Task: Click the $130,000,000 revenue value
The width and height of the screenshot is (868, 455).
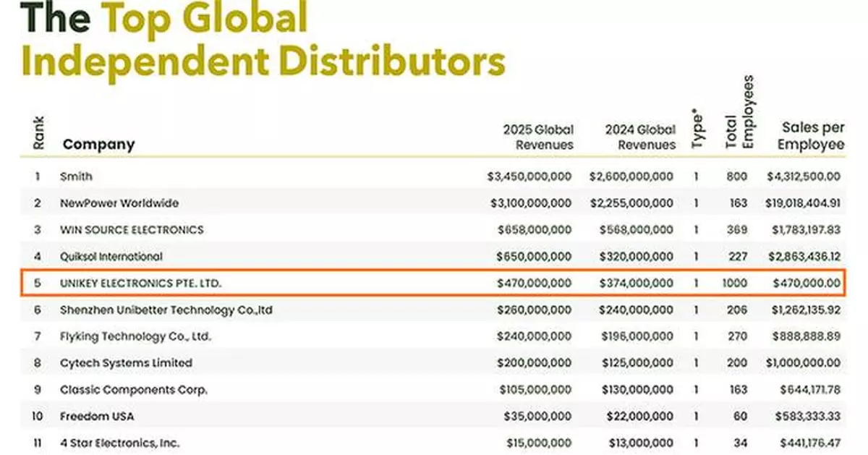Action: click(637, 389)
